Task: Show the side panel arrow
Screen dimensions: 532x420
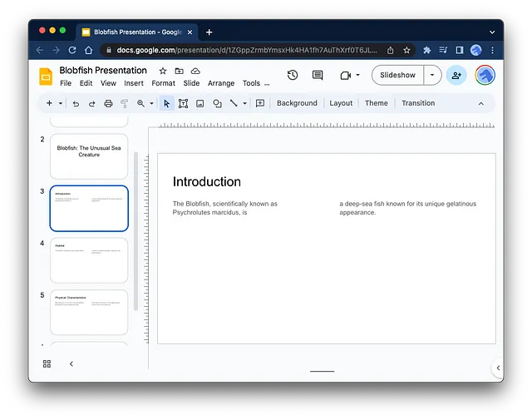Action: 498,368
